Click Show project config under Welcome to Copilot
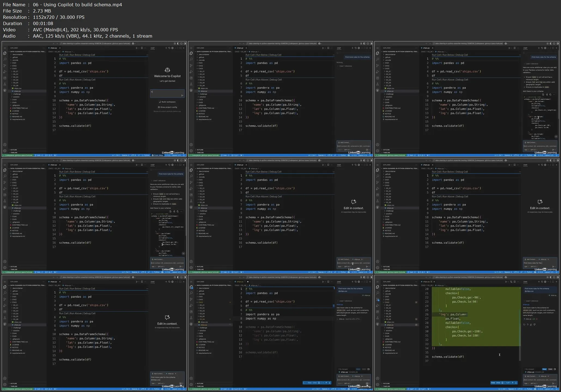The width and height of the screenshot is (561, 392). click(167, 107)
